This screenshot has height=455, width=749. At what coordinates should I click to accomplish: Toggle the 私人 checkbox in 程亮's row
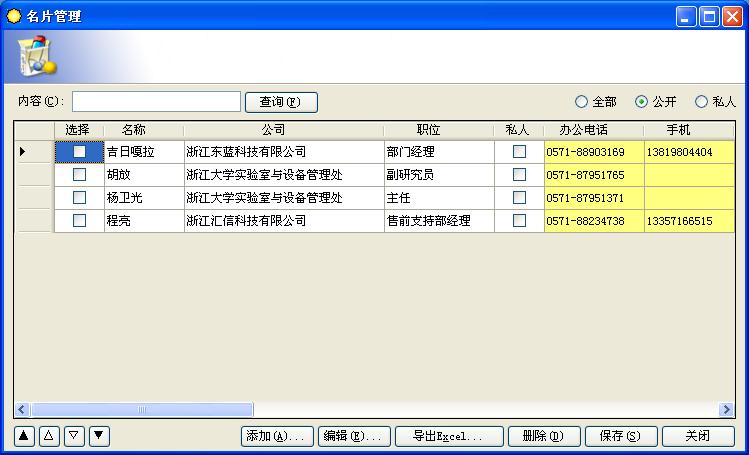(519, 221)
